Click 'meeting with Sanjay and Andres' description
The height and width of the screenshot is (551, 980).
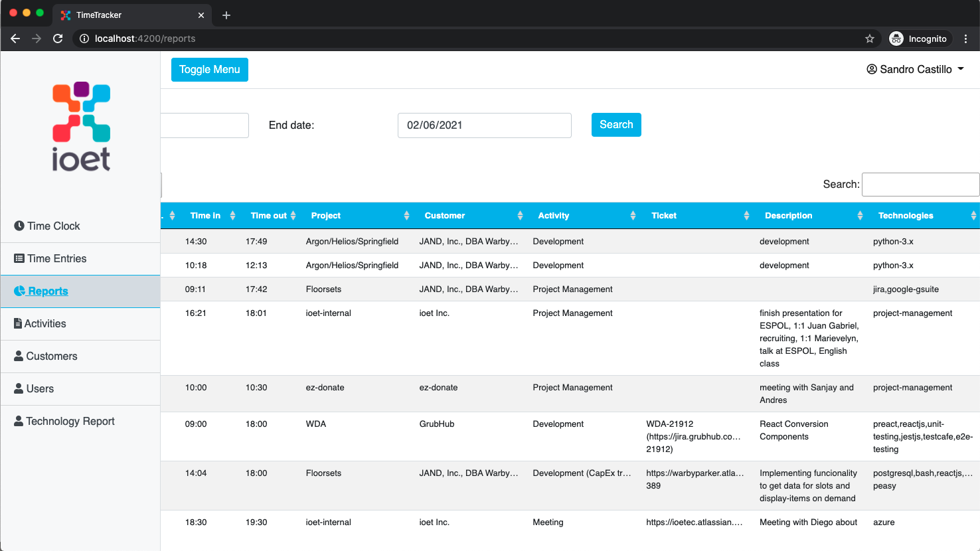[807, 394]
